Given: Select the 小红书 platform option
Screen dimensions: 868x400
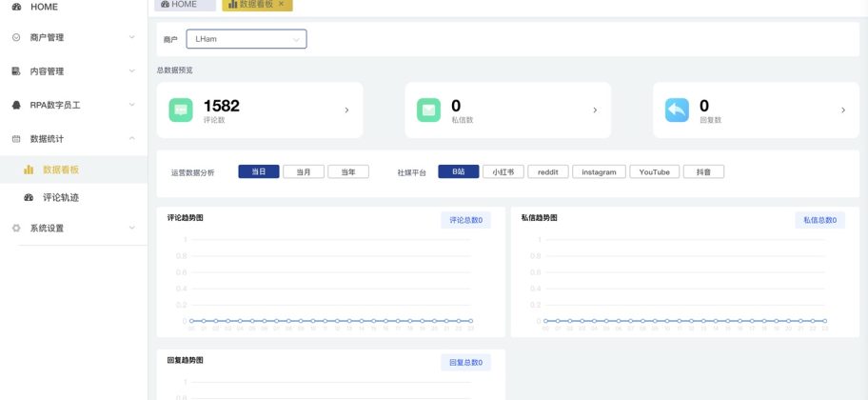Looking at the screenshot, I should pos(503,172).
